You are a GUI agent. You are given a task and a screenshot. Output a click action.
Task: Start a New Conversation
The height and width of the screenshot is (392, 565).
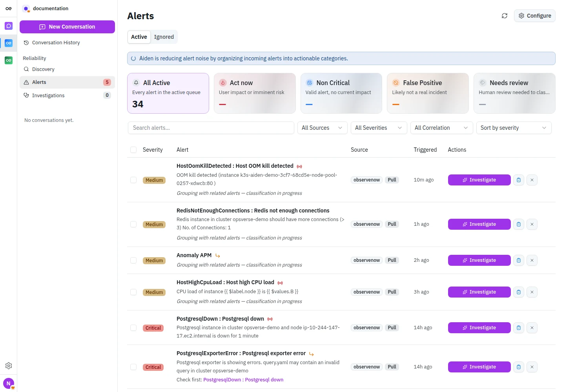[67, 27]
